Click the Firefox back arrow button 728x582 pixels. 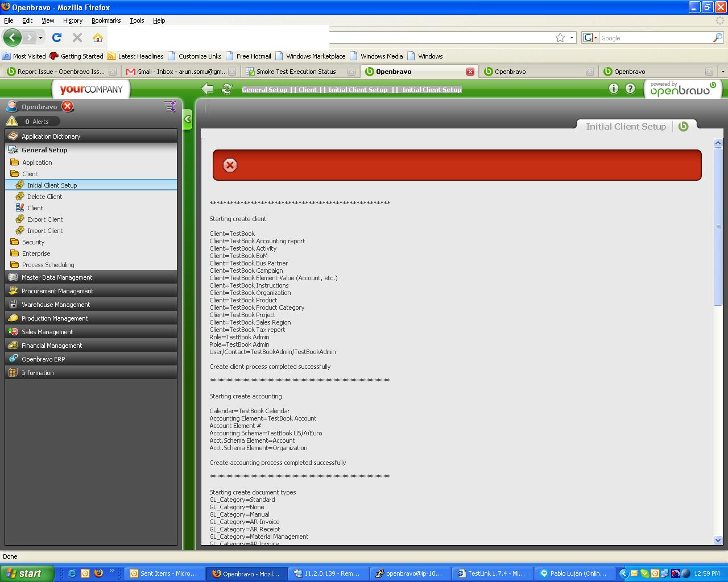coord(12,38)
